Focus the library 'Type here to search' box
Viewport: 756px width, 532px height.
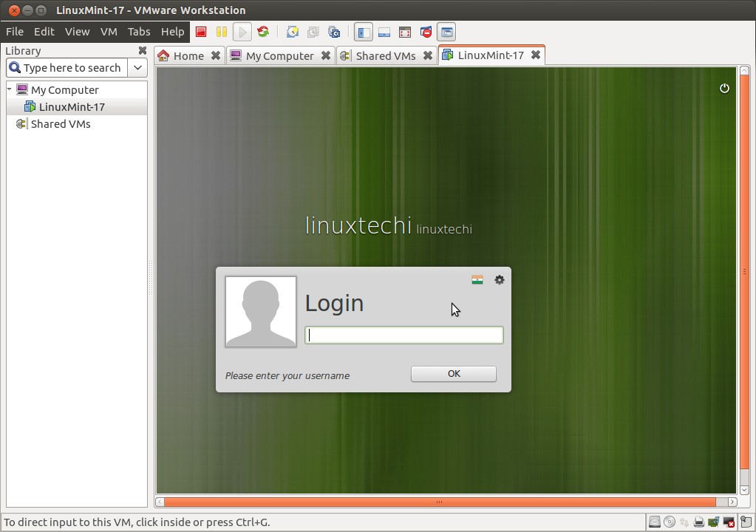[x=67, y=68]
